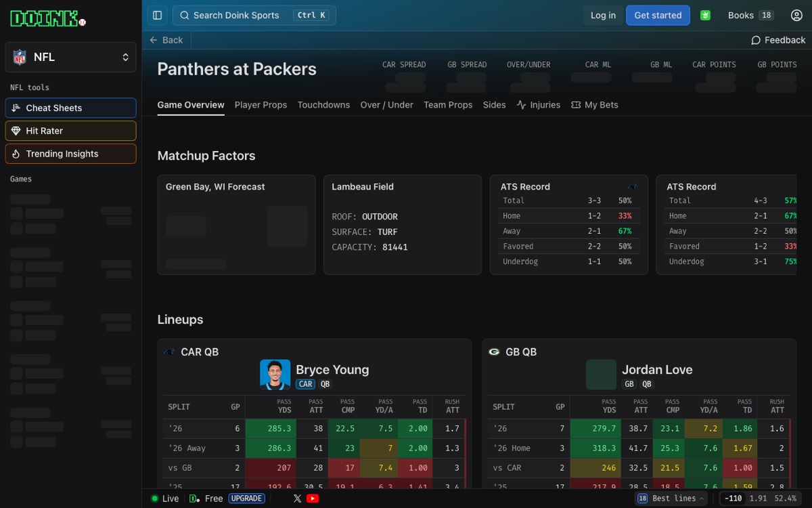Click the '26 Home split row label
Screen dimensions: 812x508
[x=512, y=448]
